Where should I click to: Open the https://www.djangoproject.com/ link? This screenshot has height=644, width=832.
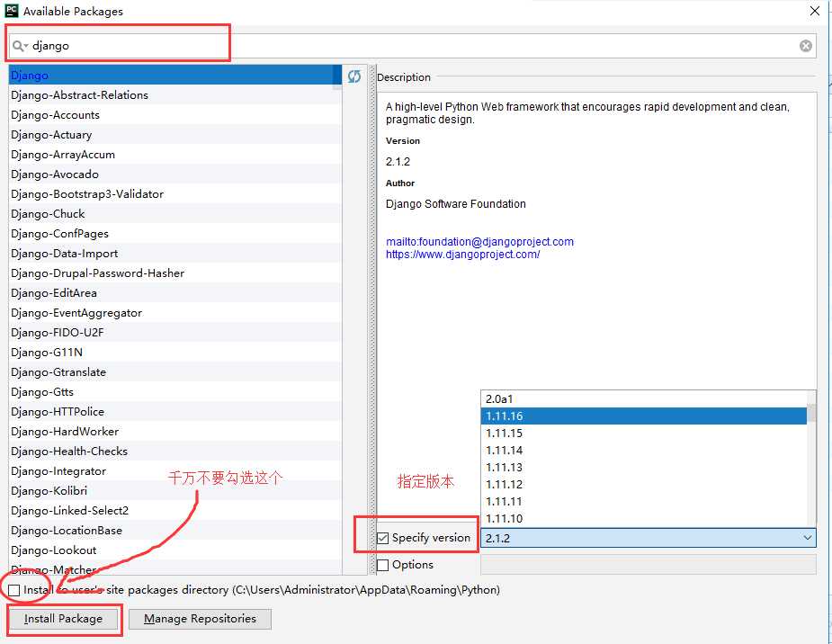(462, 255)
